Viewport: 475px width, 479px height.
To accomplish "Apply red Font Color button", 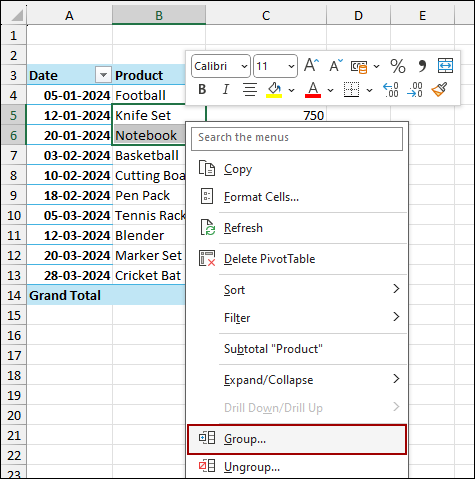I will coord(313,90).
